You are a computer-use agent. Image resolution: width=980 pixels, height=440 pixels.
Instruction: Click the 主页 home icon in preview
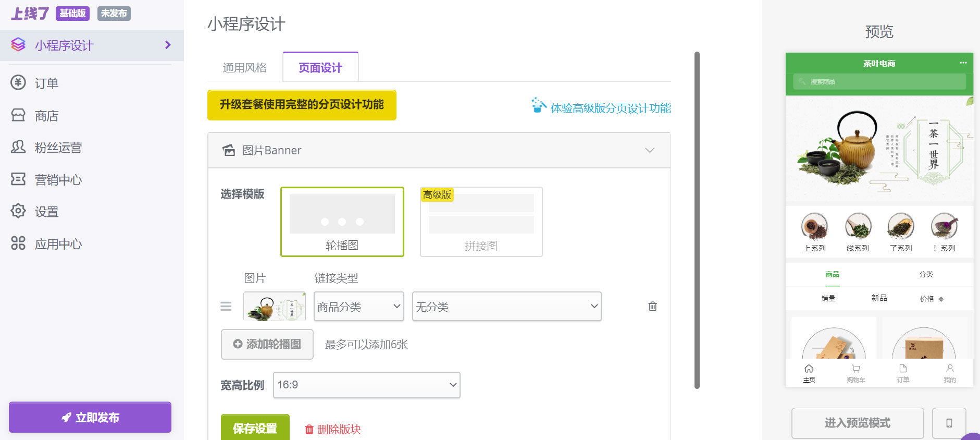809,369
